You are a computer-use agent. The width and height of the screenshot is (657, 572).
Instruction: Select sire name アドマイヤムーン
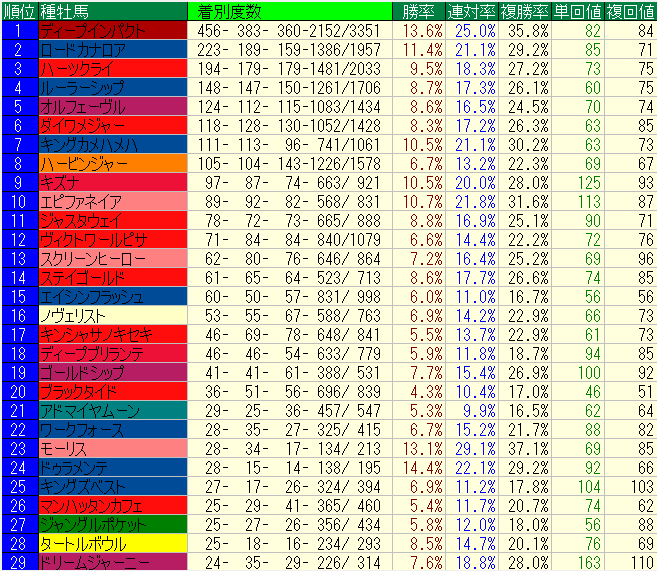[113, 410]
